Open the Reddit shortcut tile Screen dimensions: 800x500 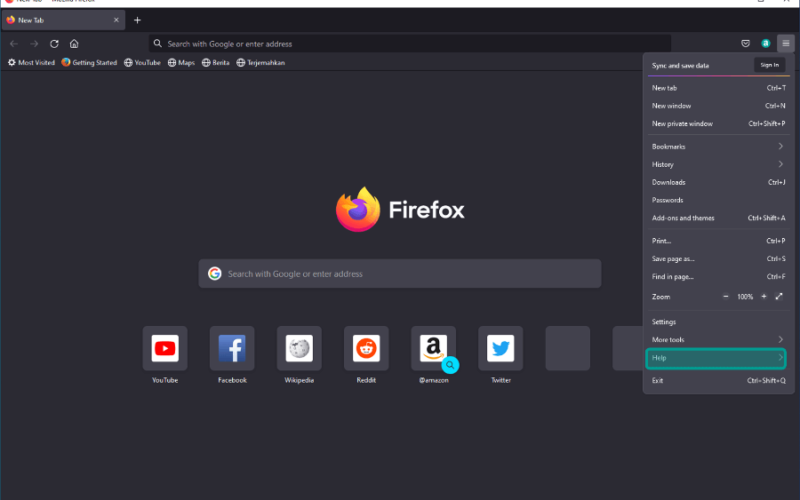366,348
